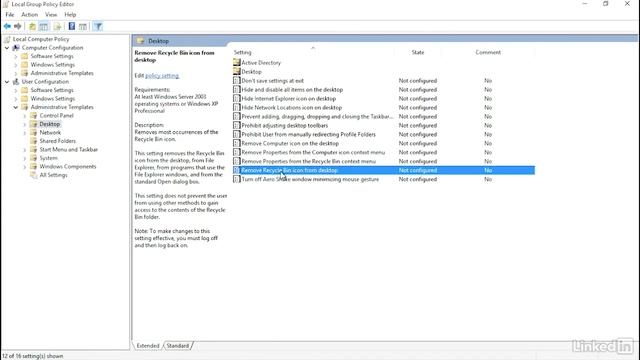Toggle the Show/Hide Action Pane toolbar icon
640x360 pixels.
point(83,27)
